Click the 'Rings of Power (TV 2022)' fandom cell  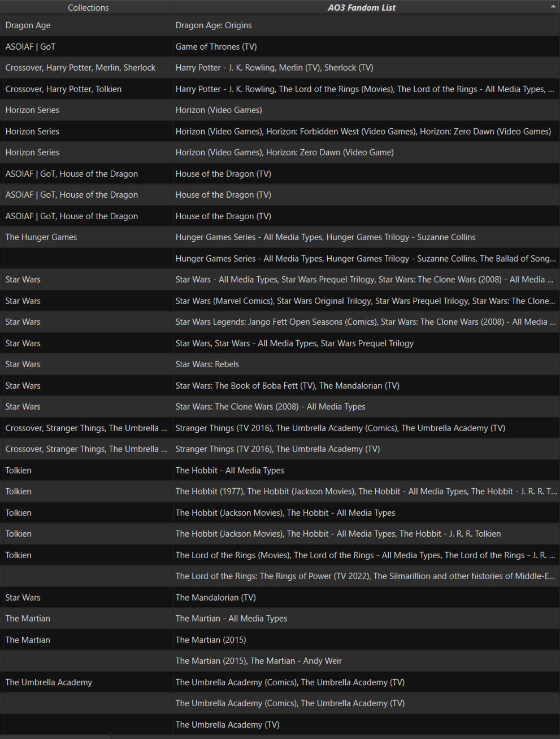point(366,576)
